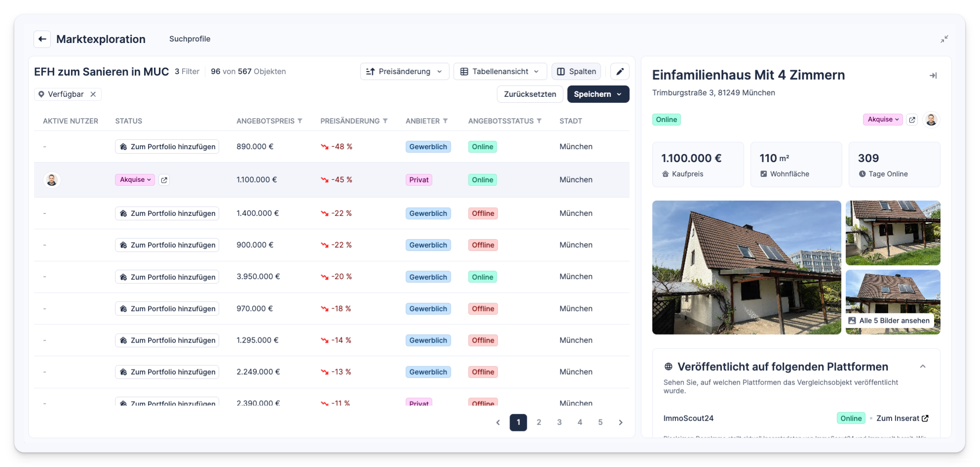980x467 pixels.
Task: Open the large main house photo
Action: 746,267
